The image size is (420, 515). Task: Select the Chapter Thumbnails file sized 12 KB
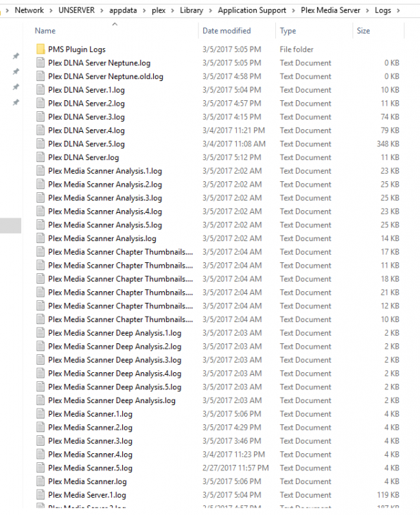(x=121, y=306)
